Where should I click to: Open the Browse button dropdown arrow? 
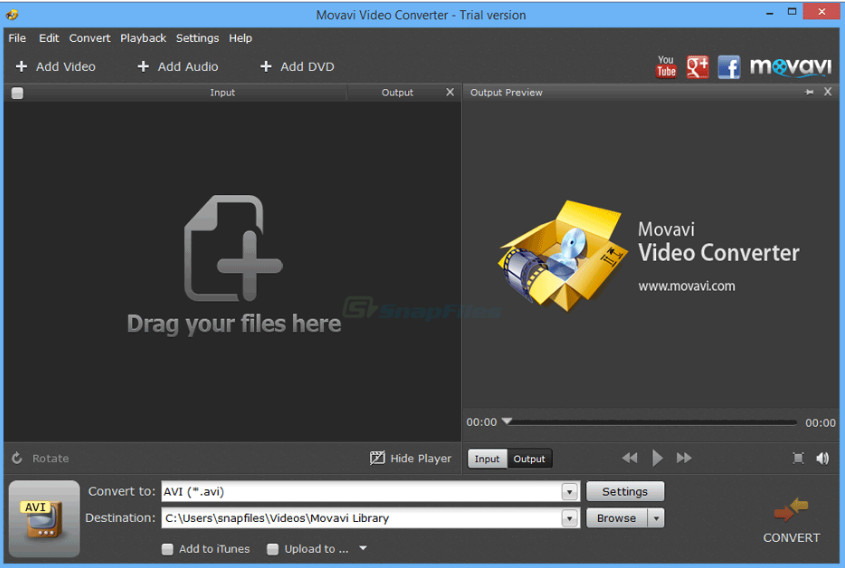[x=656, y=518]
